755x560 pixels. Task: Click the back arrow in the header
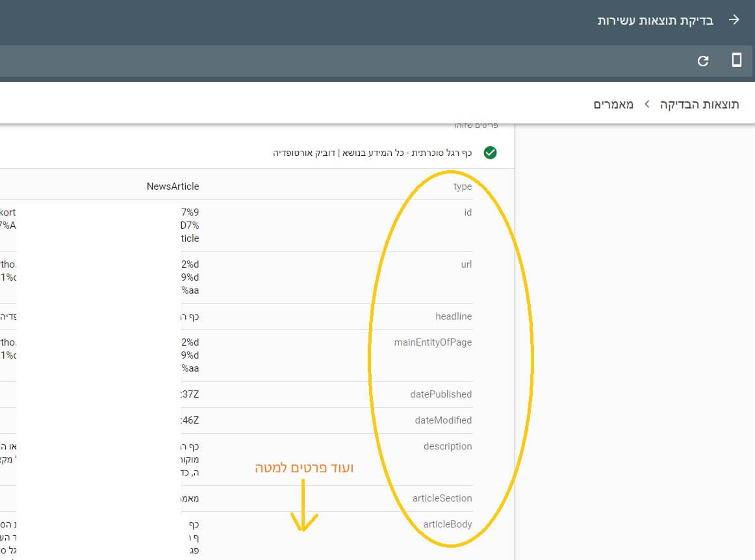[x=734, y=19]
